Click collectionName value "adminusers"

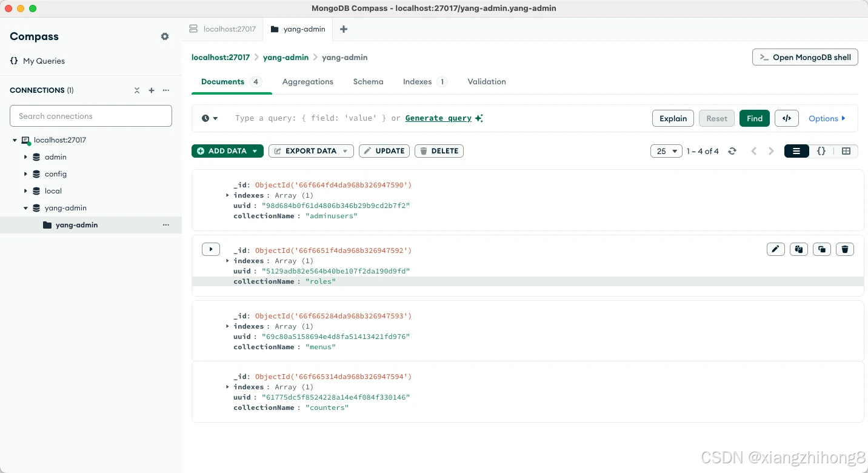point(332,216)
